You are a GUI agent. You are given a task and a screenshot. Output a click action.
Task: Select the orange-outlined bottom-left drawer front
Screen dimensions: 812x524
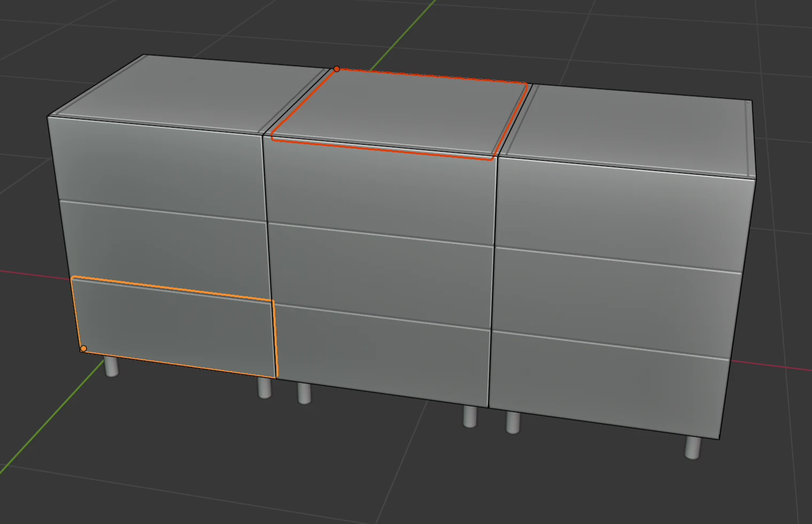[175, 327]
